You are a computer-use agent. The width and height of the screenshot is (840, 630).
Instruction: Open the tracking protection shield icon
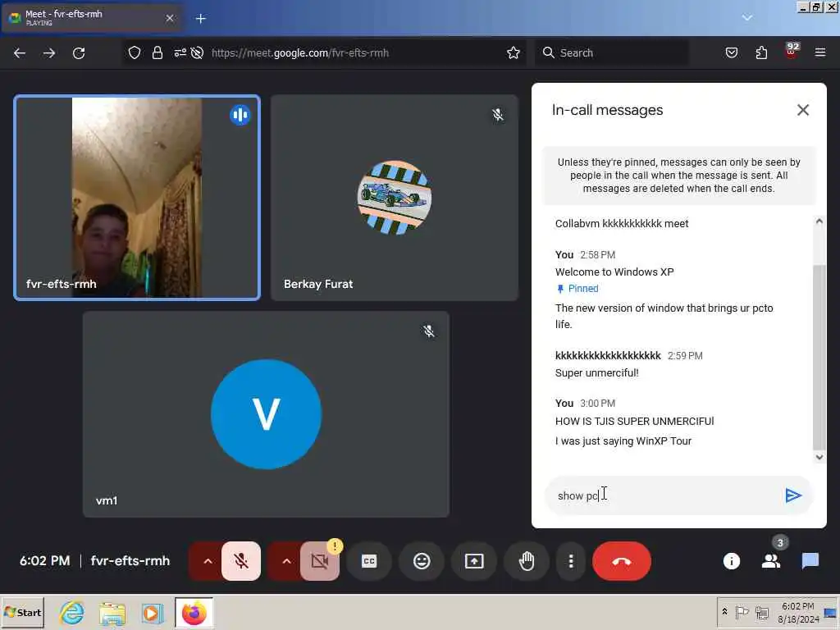pyautogui.click(x=135, y=52)
